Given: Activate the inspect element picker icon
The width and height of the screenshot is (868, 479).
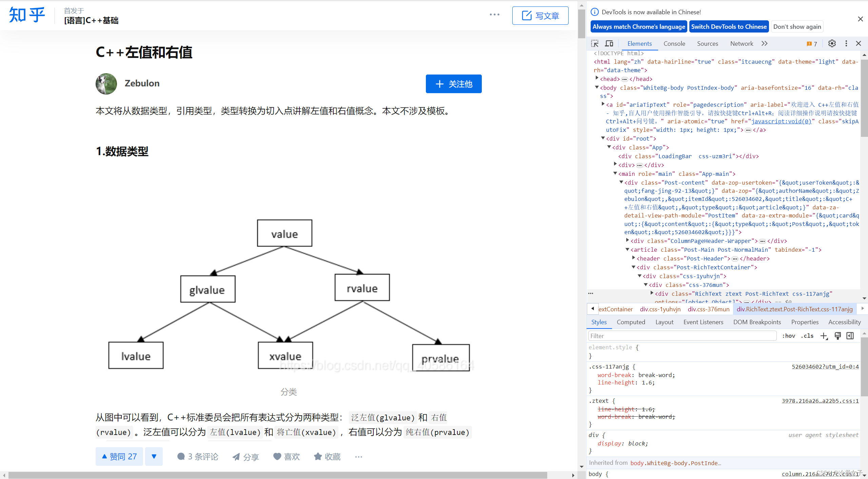Looking at the screenshot, I should (595, 43).
